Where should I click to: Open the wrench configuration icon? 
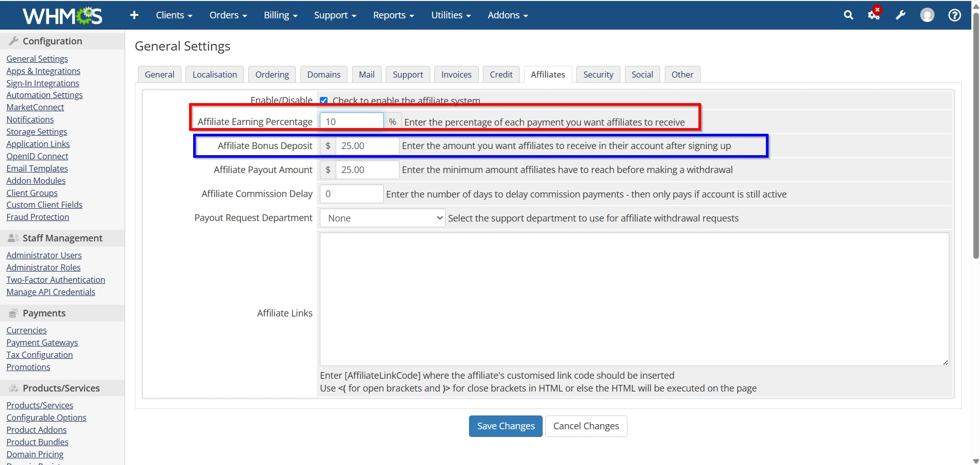coord(900,15)
